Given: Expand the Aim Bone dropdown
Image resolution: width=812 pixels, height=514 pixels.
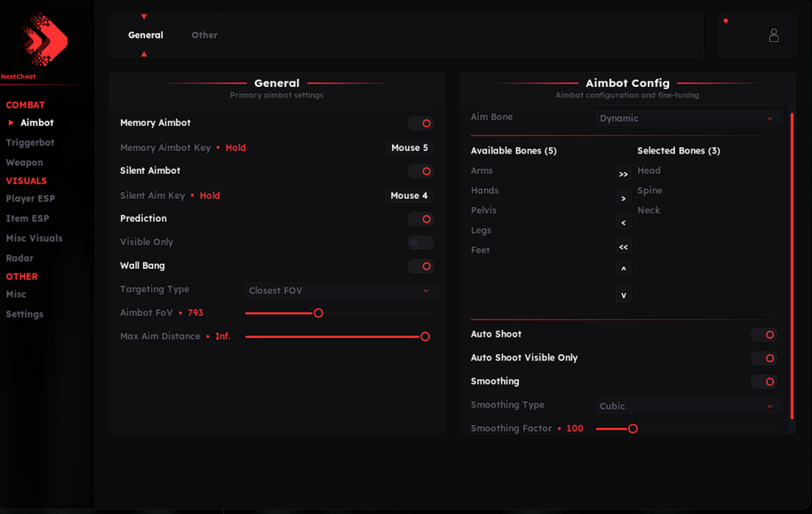Looking at the screenshot, I should (x=687, y=118).
